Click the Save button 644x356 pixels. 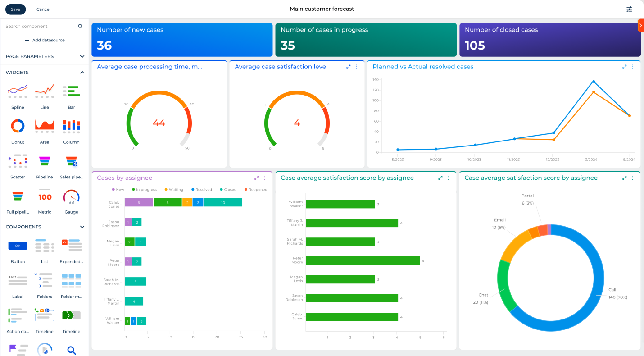click(15, 9)
